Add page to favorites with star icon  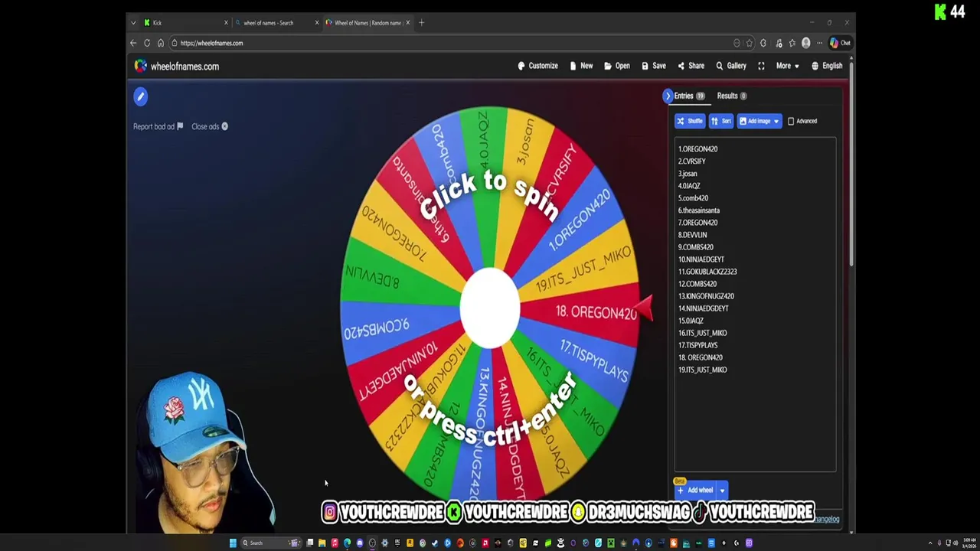tap(750, 43)
